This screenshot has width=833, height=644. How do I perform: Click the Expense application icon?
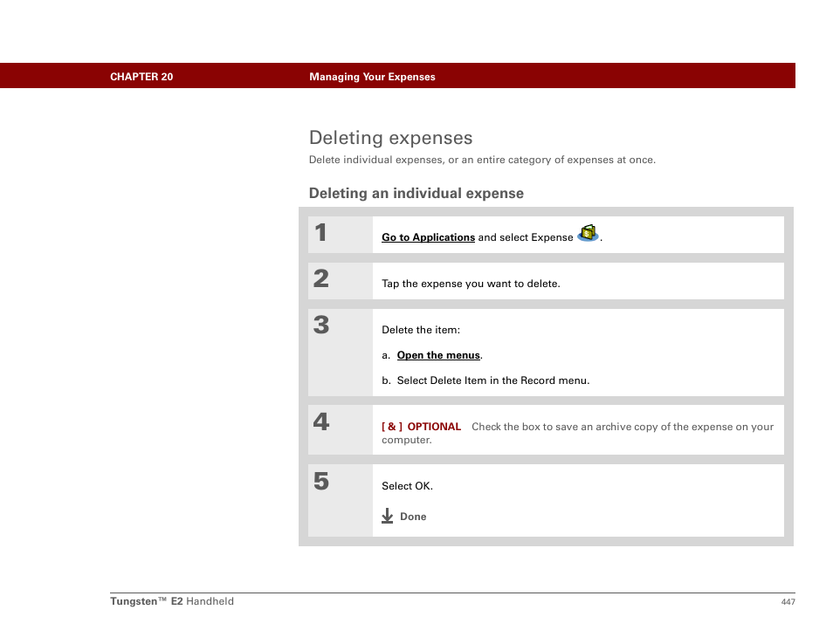click(x=588, y=233)
